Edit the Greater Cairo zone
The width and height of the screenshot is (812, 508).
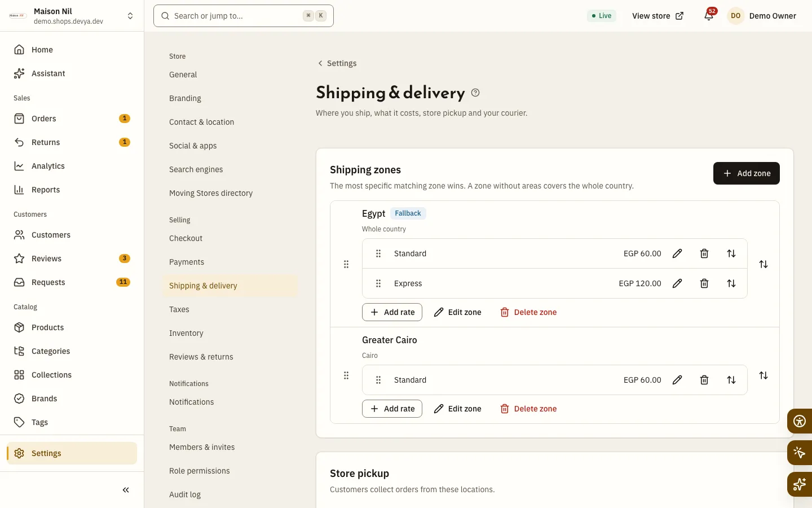click(457, 409)
